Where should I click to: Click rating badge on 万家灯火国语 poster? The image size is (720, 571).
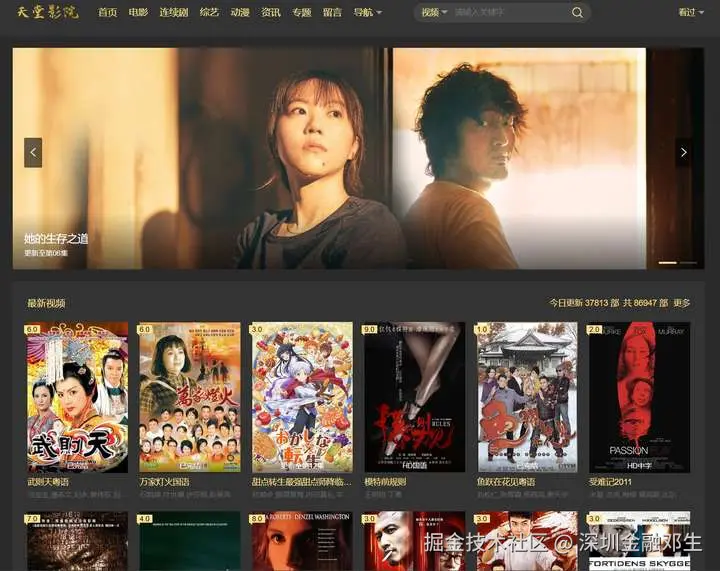(145, 329)
